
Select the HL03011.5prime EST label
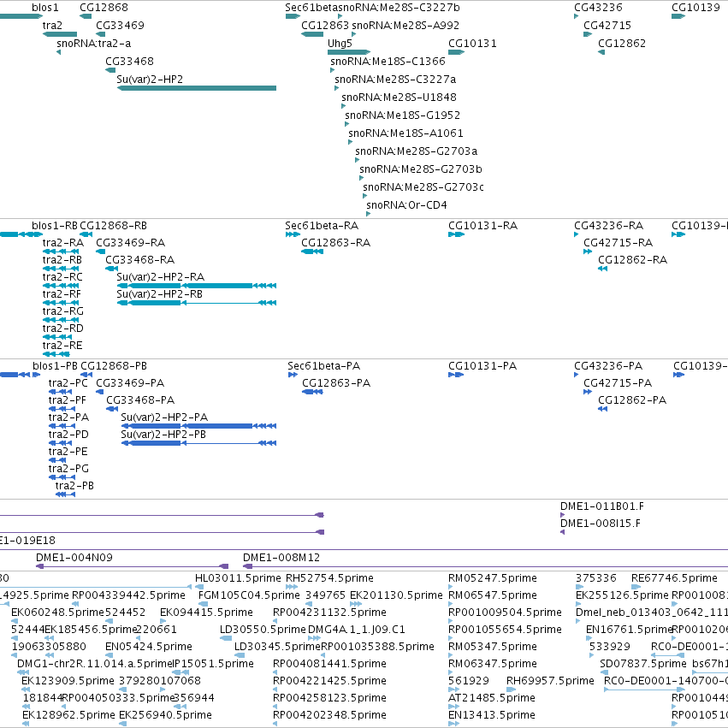click(x=238, y=578)
